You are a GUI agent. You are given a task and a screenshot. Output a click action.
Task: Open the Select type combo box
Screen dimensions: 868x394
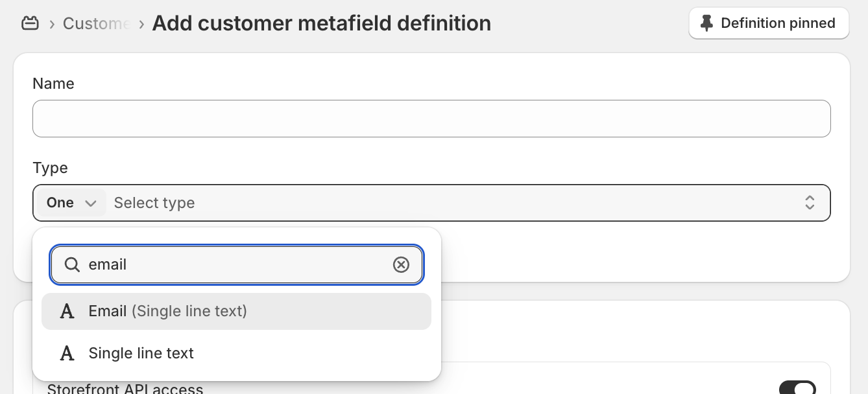pyautogui.click(x=431, y=203)
